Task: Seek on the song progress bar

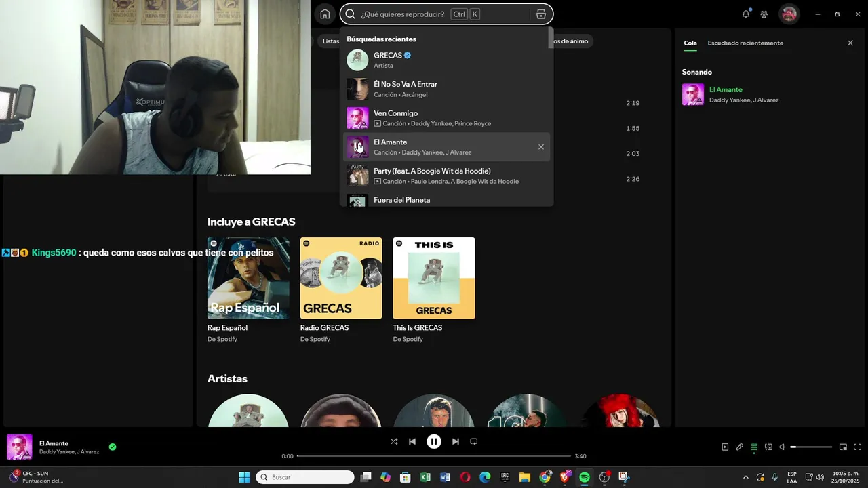Action: (x=434, y=456)
